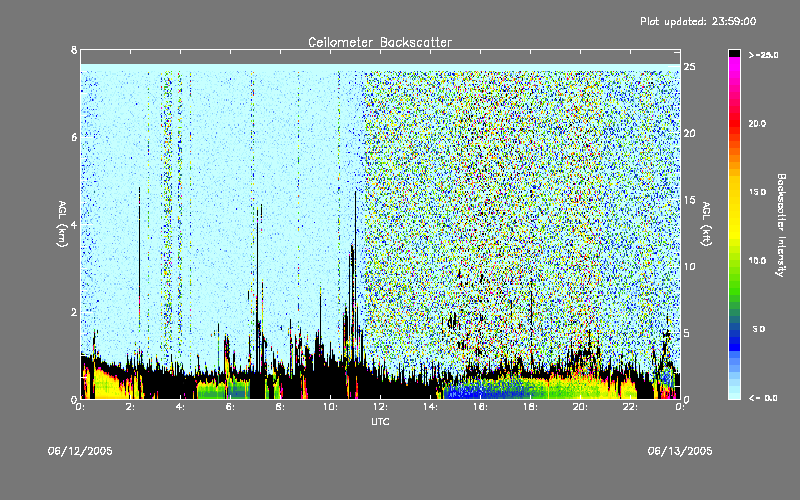Click the "4:" UTC hour tick
This screenshot has height=500, width=800.
[181, 407]
